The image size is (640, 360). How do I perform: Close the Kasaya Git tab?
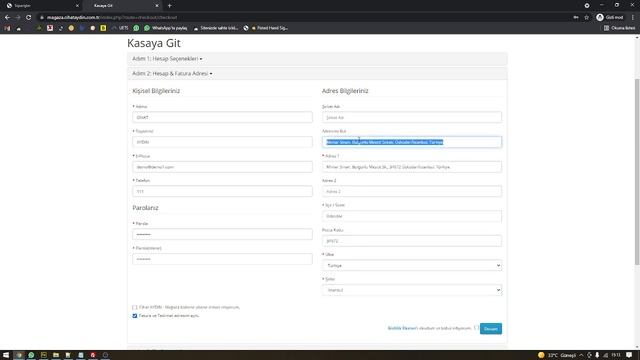point(157,6)
